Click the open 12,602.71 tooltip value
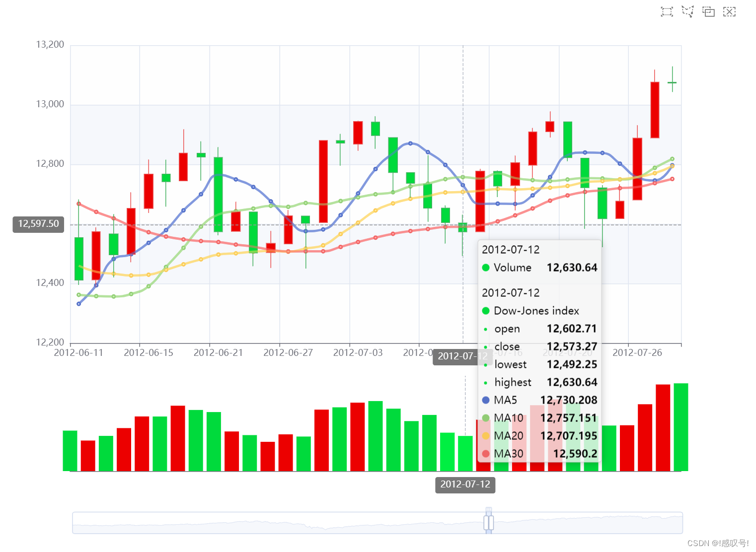This screenshot has height=552, width=756. pos(572,329)
